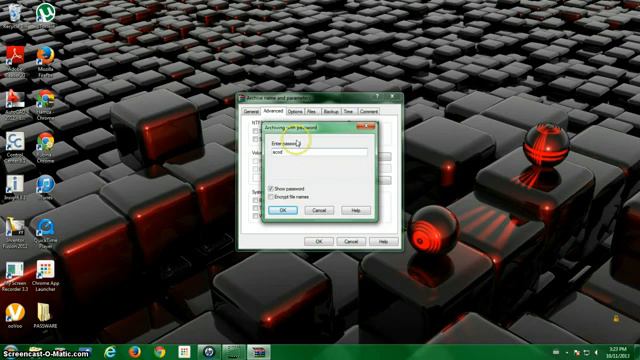Click the taskbar clock showing 3:23 PM
Screen dimensions: 640x360
click(618, 352)
